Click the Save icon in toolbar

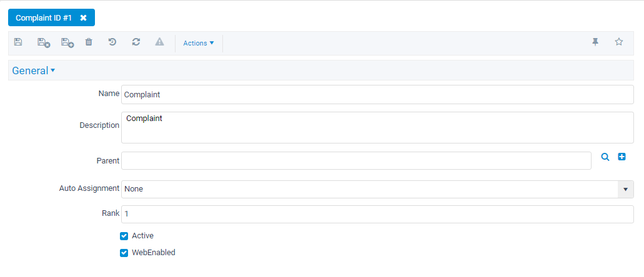17,42
